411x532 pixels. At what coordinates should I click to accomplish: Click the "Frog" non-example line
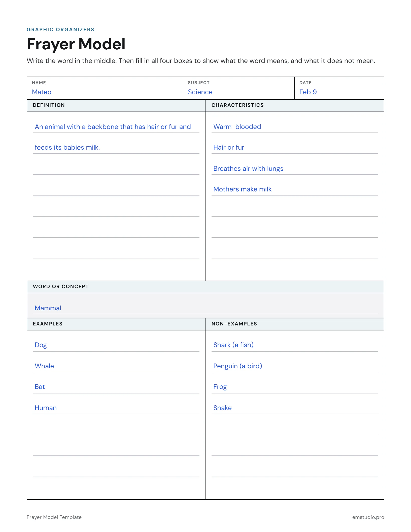295,387
